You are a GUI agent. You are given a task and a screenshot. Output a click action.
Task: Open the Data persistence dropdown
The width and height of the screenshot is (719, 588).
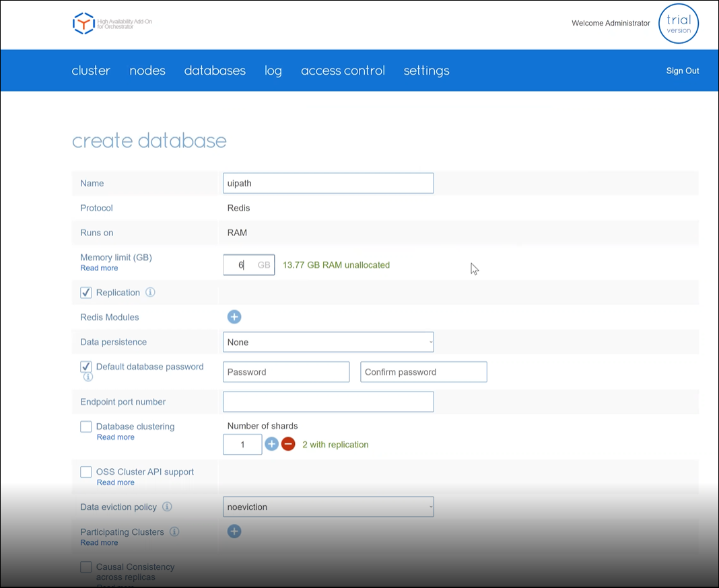(x=328, y=342)
